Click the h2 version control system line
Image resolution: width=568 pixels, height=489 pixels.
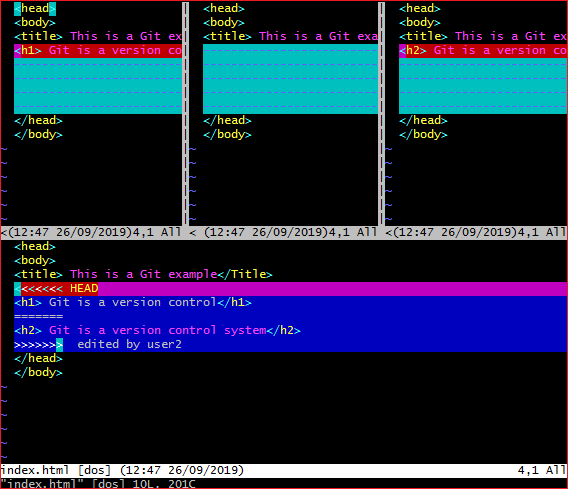157,330
